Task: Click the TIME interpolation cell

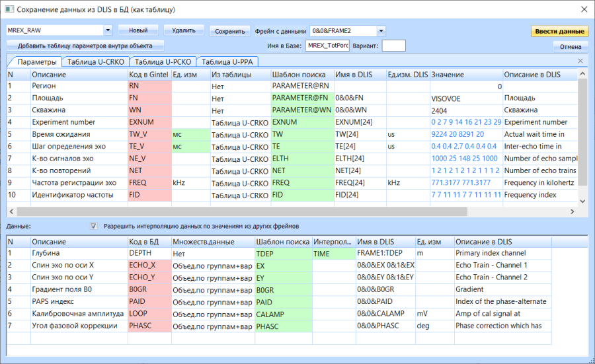Action: (334, 254)
